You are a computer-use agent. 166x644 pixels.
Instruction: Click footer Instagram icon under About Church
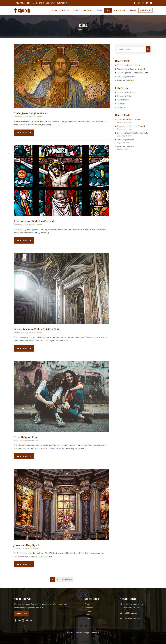[x=23, y=620]
